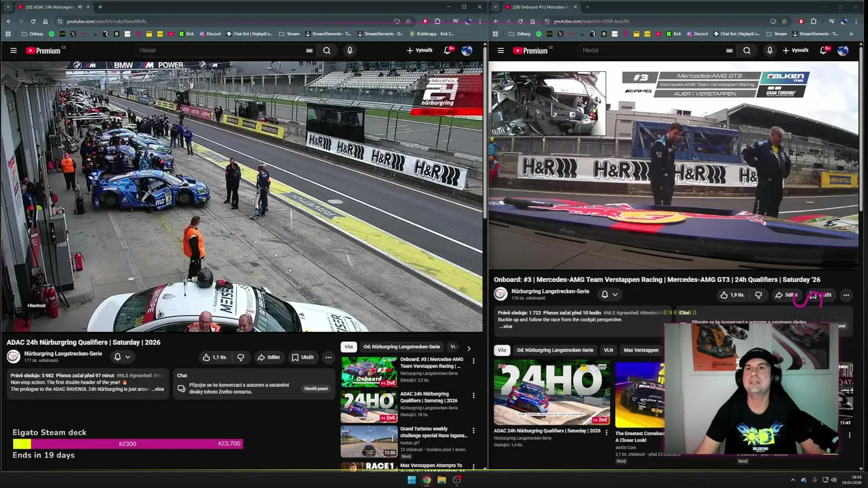Open more actions menu under ADAC video

coord(328,357)
